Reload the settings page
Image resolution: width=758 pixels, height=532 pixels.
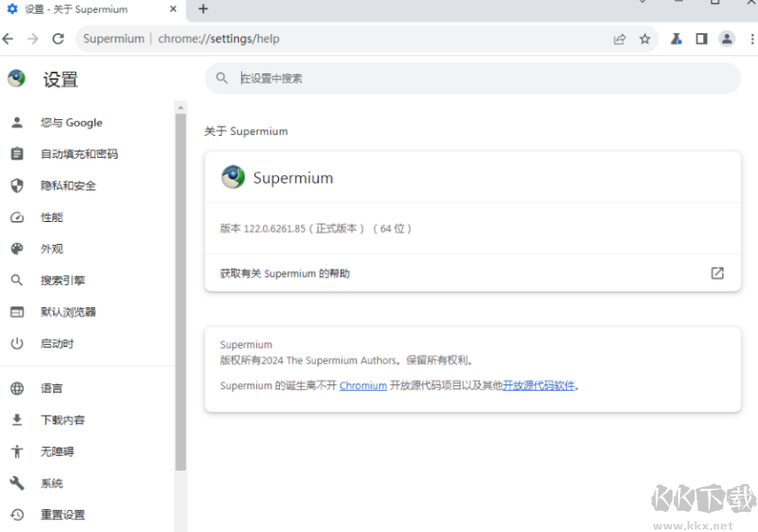58,39
